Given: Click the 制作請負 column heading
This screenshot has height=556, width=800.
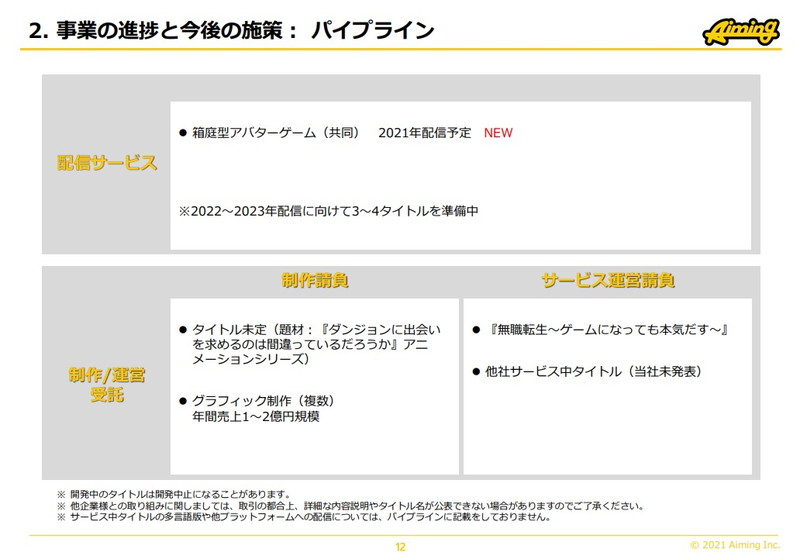Looking at the screenshot, I should 314,281.
